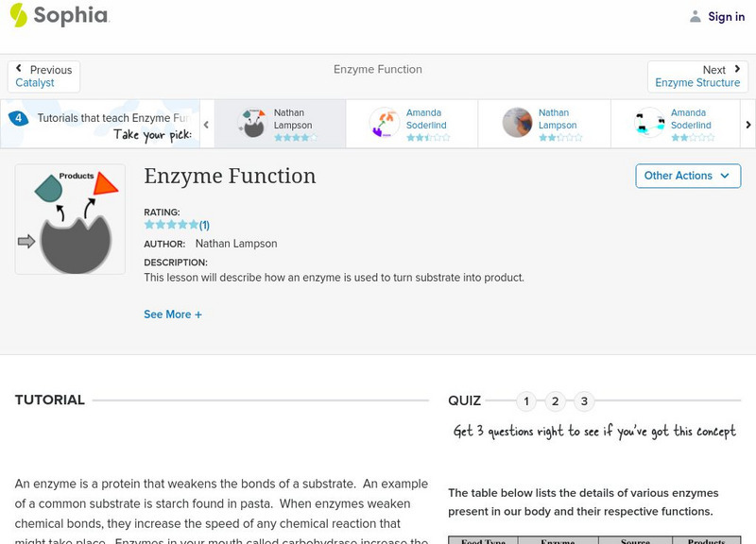The height and width of the screenshot is (544, 756).
Task: Go to Next lesson Enzyme Structure
Action: 697,76
